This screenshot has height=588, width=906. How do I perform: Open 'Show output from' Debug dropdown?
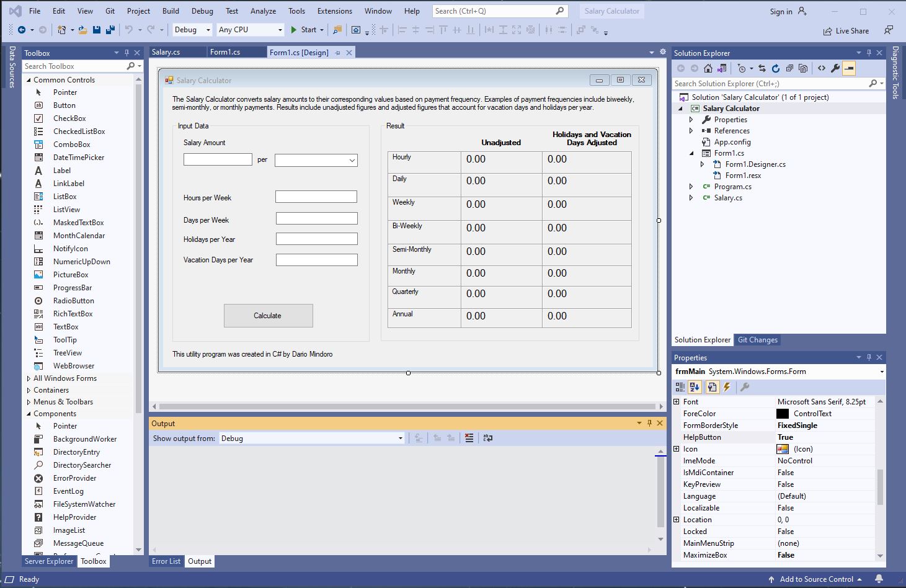click(x=311, y=438)
